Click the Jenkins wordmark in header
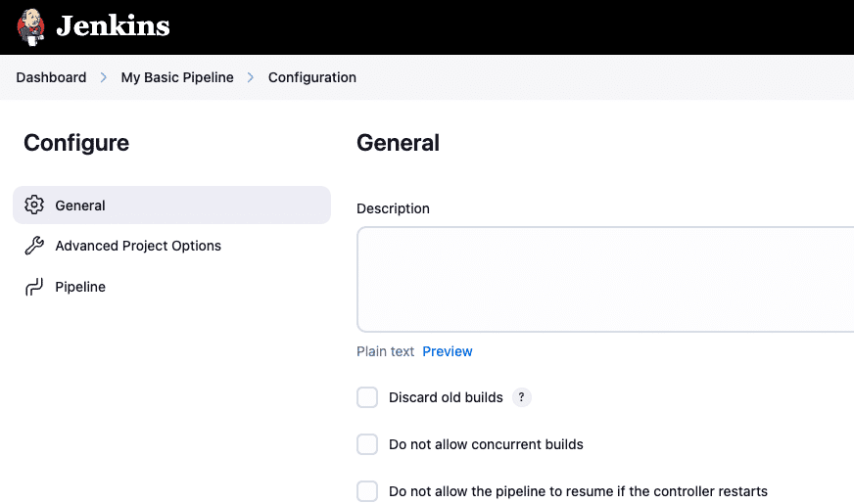Viewport: 854px width, 504px height. (114, 26)
